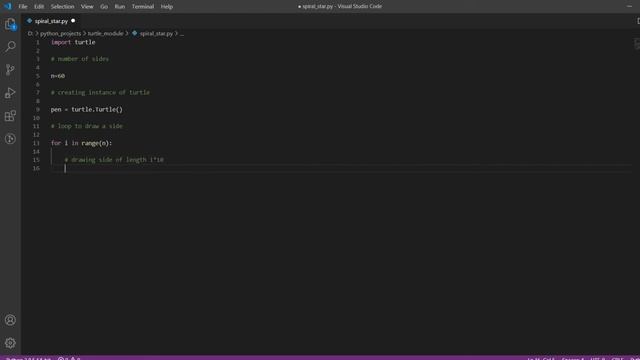Open the View menu
Image resolution: width=640 pixels, height=360 pixels.
pos(87,7)
